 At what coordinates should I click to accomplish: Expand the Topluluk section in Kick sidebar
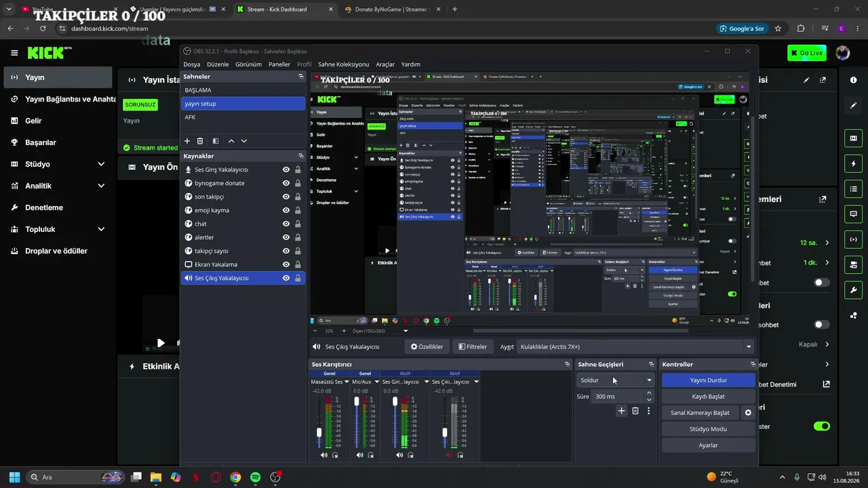pyautogui.click(x=101, y=229)
